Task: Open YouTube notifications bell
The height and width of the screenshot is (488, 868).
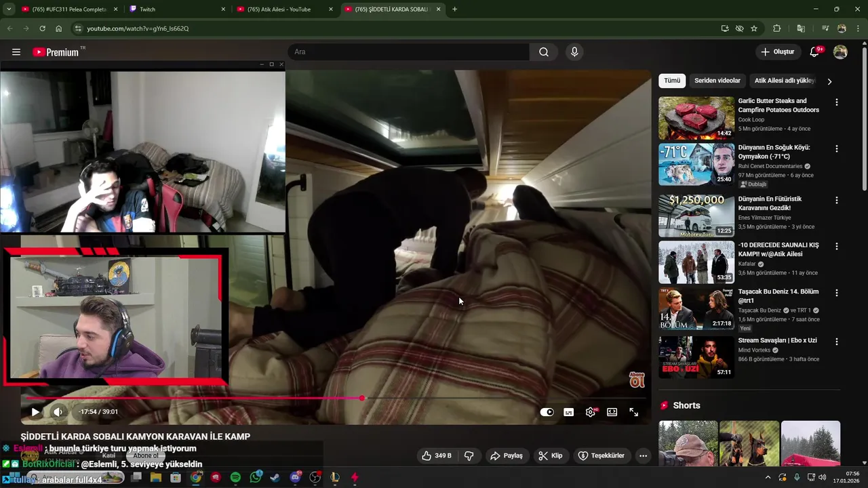Action: point(815,52)
